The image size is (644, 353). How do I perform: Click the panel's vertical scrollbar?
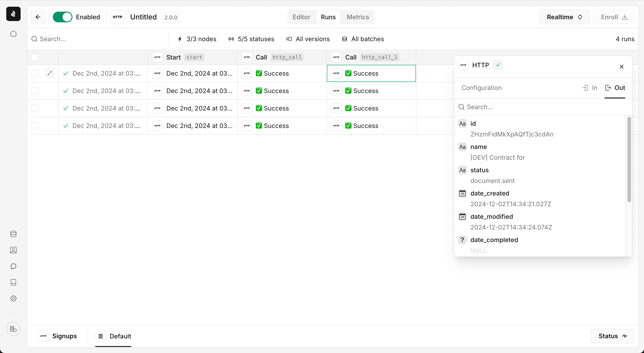pyautogui.click(x=629, y=159)
